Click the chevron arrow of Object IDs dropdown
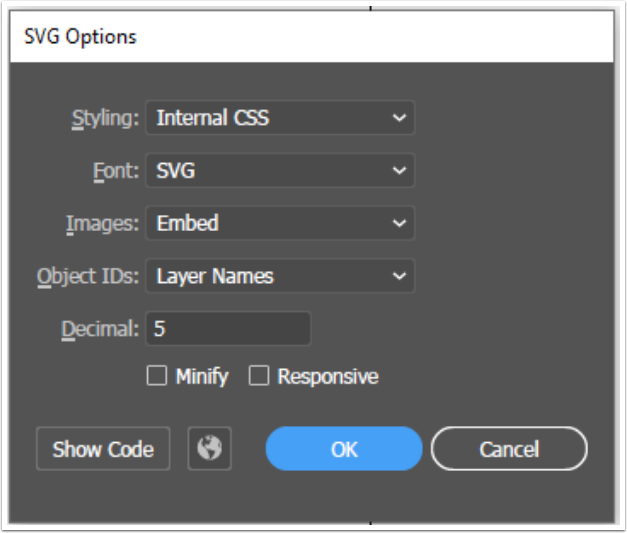 399,276
